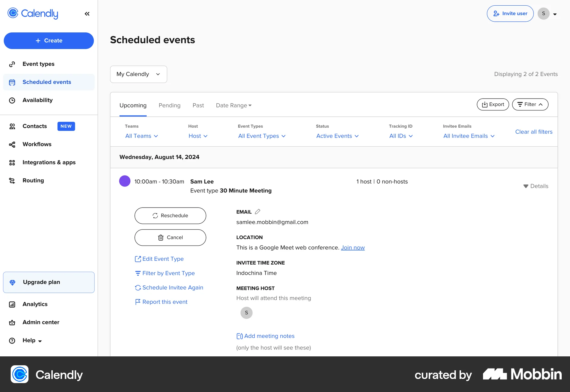
Task: Click Clear all filters
Action: click(533, 132)
